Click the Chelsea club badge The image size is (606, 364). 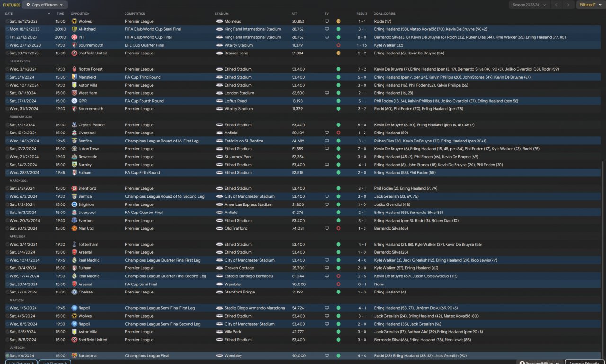[74, 292]
